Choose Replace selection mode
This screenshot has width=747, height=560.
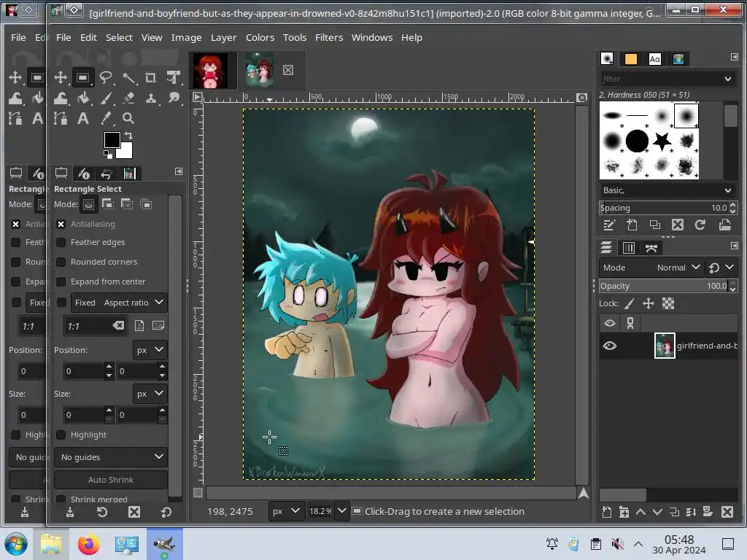point(88,204)
